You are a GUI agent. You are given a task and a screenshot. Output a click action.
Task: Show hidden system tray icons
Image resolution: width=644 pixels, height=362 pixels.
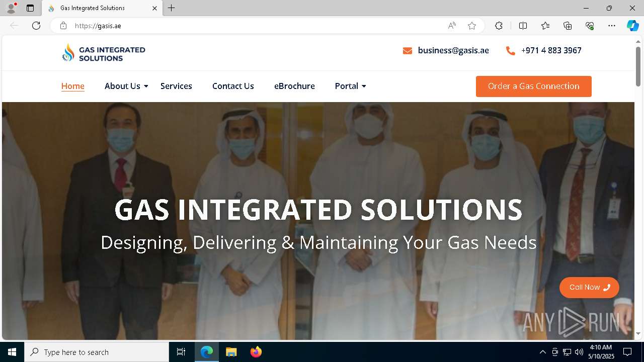coord(542,352)
